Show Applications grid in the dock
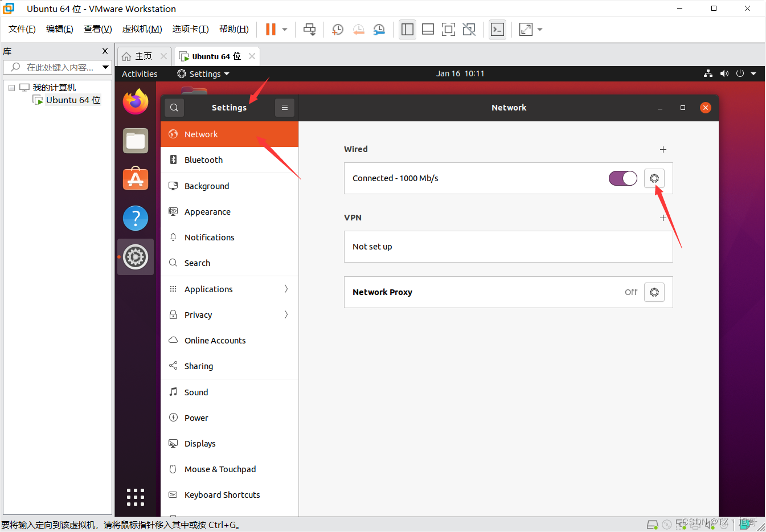766x532 pixels. tap(136, 497)
